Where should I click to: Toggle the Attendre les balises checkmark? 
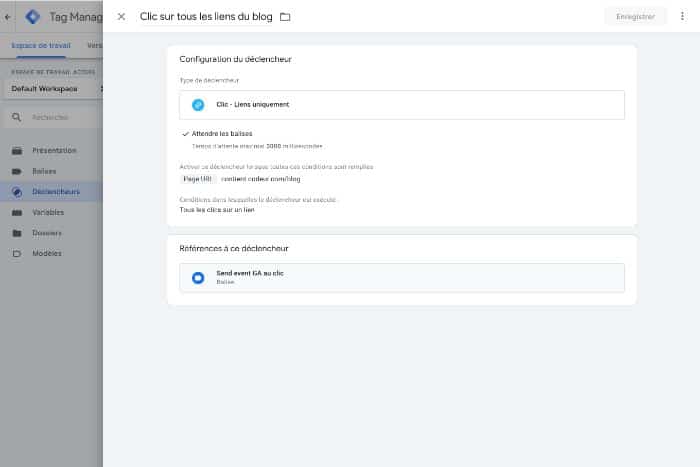pos(186,133)
